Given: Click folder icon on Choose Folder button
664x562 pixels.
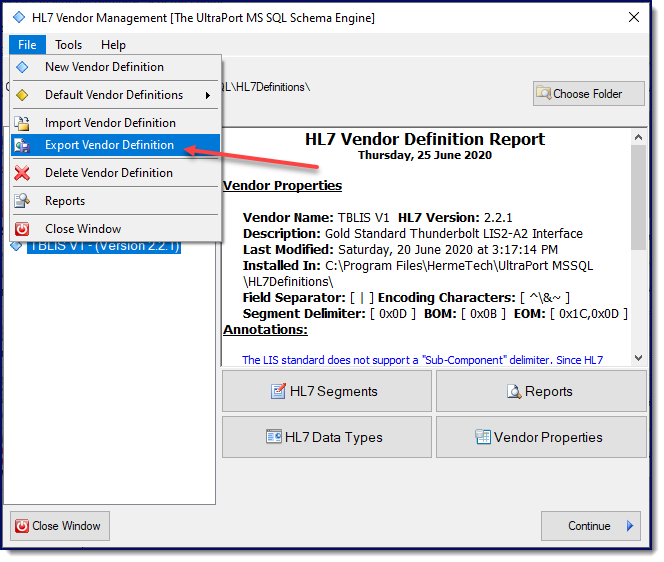Looking at the screenshot, I should point(543,92).
